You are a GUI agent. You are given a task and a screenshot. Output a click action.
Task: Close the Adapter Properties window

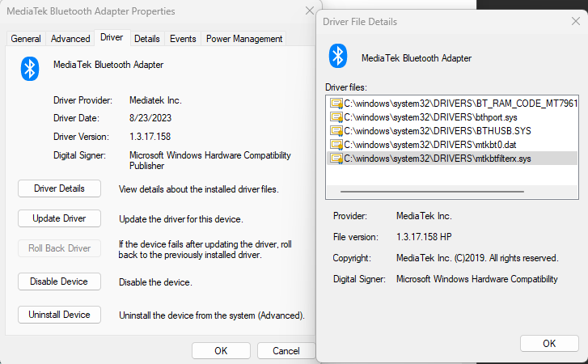[309, 12]
